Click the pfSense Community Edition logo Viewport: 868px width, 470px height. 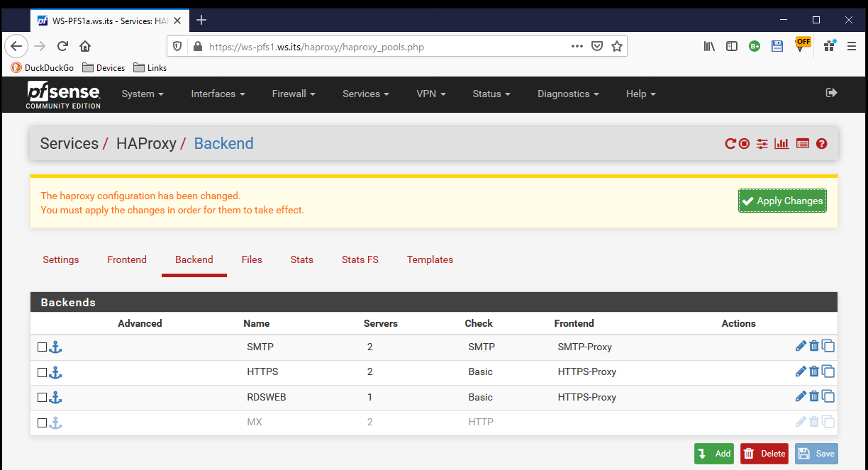click(x=64, y=94)
